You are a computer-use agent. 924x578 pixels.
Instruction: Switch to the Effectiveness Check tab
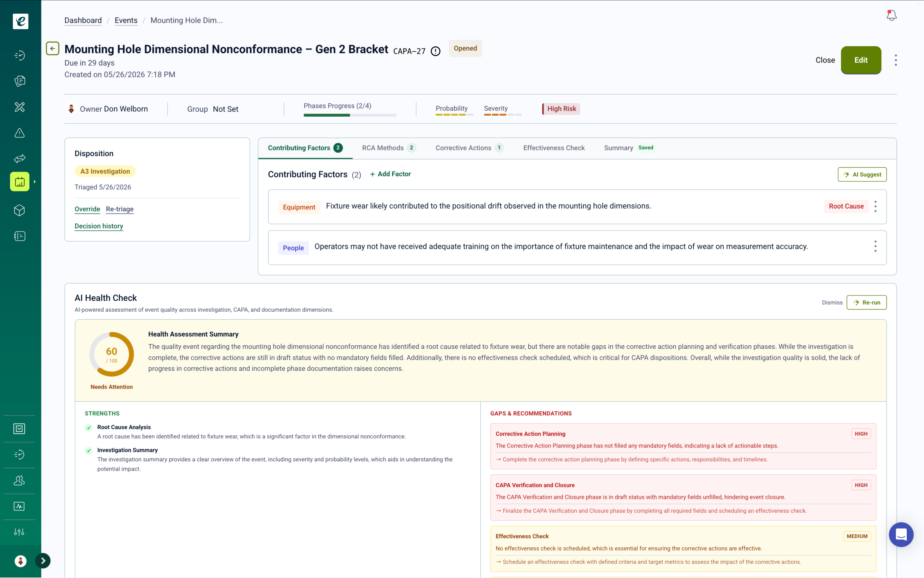554,148
